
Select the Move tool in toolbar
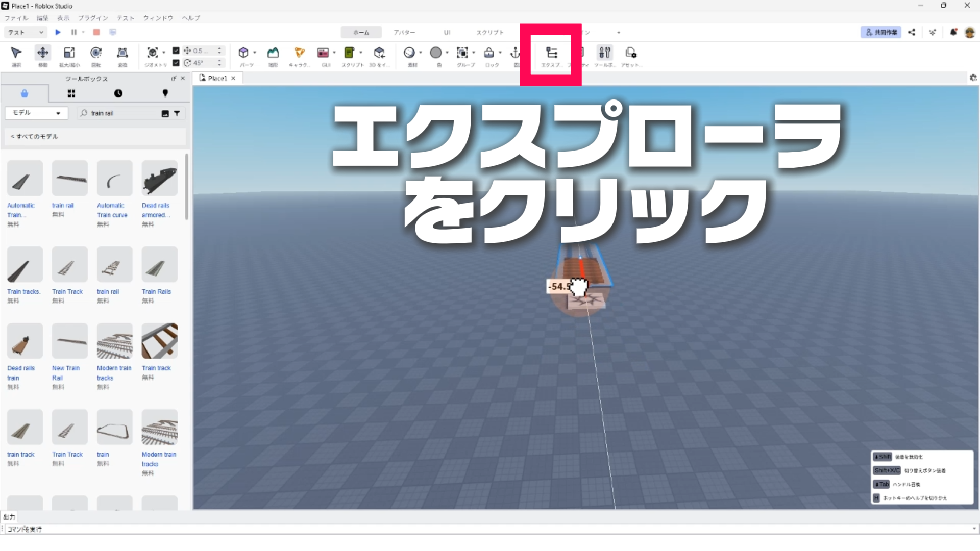(x=43, y=53)
